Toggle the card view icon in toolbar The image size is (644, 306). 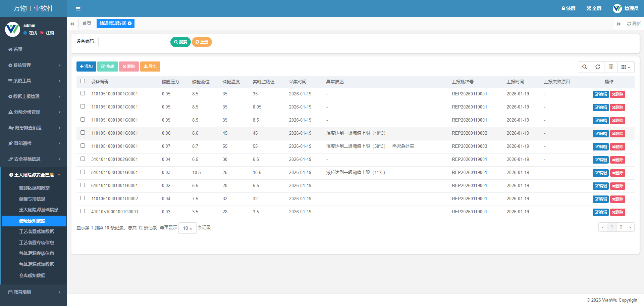611,67
